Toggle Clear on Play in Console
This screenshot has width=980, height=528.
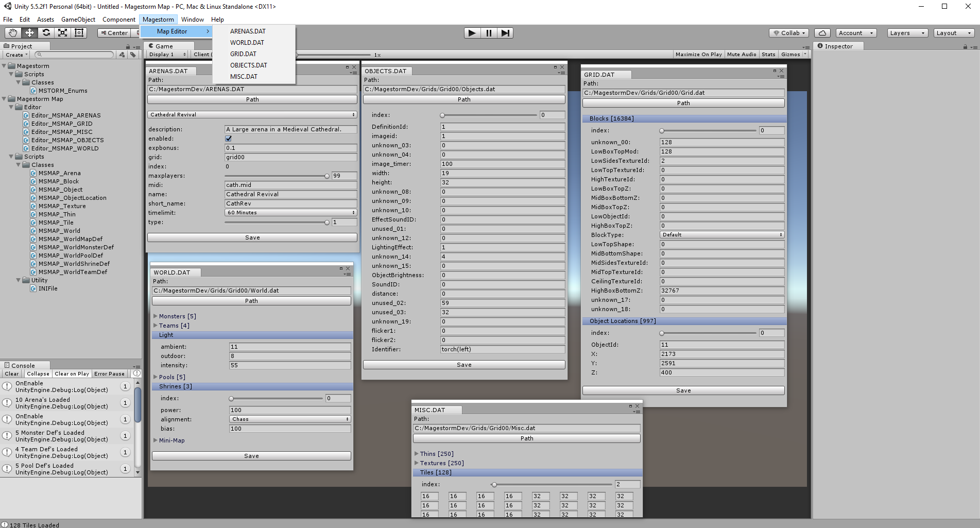[x=72, y=373]
